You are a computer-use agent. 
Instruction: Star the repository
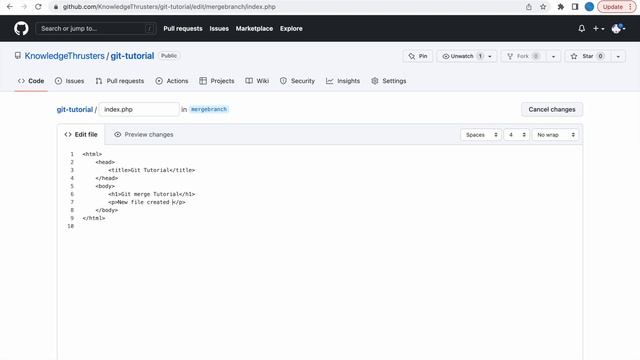coord(587,56)
